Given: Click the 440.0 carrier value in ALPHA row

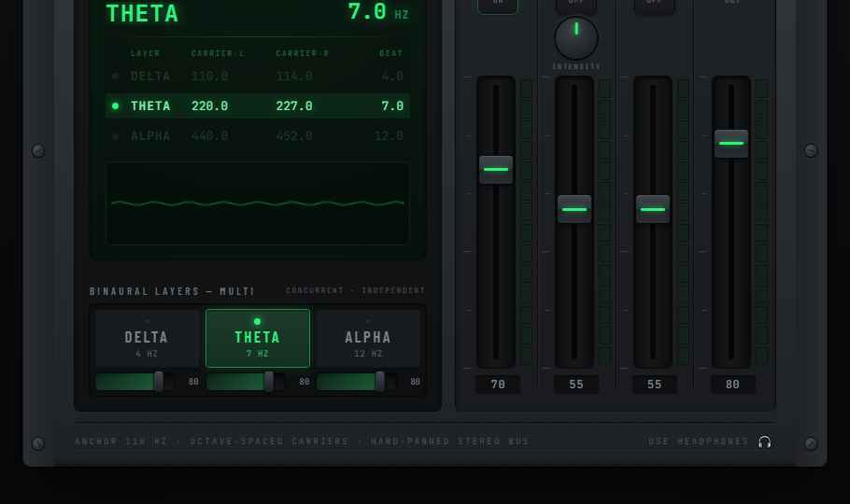Looking at the screenshot, I should tap(210, 136).
